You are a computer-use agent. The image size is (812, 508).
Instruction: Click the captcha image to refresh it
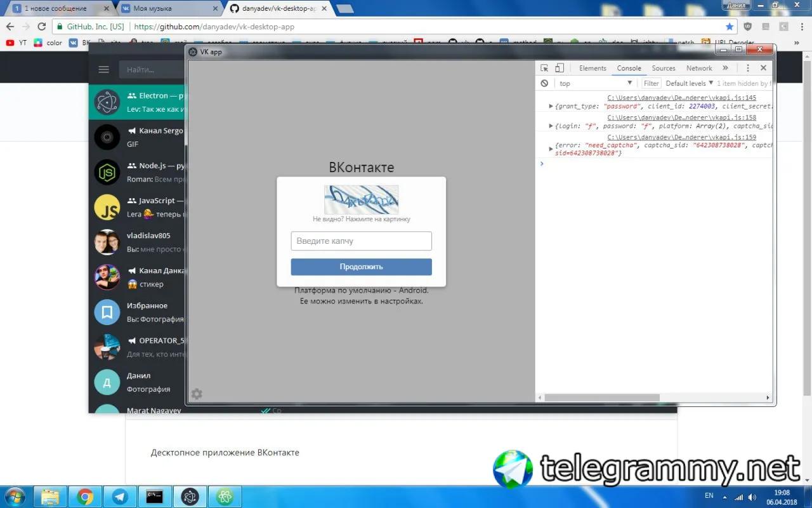tap(362, 199)
